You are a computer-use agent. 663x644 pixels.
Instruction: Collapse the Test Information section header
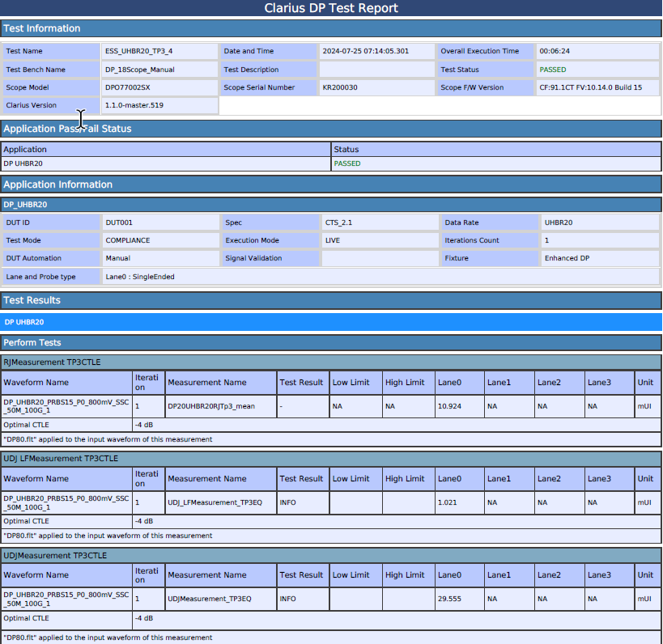[x=42, y=28]
